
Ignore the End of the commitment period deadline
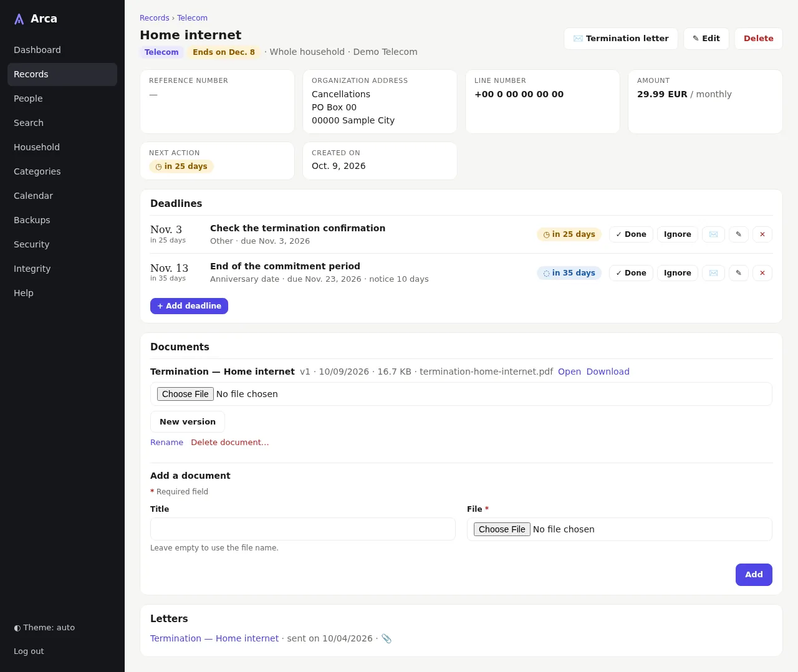[677, 273]
